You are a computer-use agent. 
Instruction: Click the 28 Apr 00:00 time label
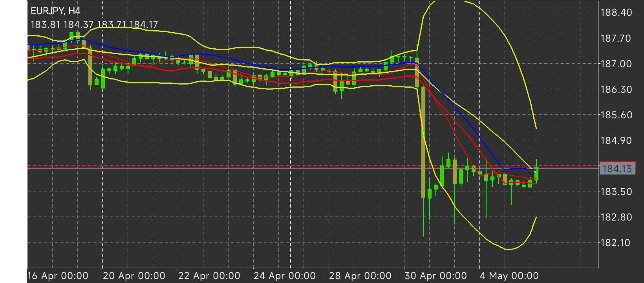(x=360, y=276)
